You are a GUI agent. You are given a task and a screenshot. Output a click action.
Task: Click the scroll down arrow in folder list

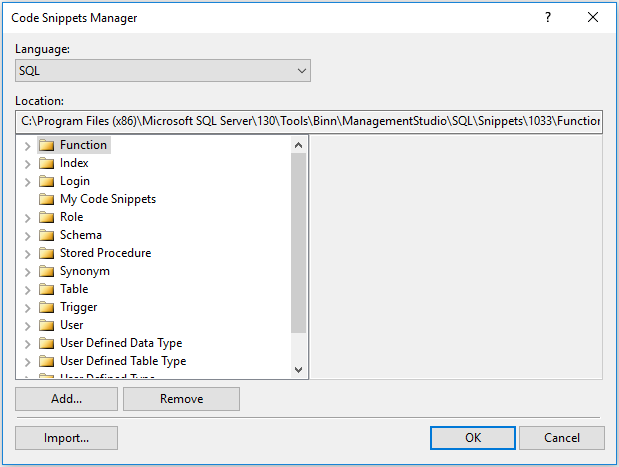[298, 370]
